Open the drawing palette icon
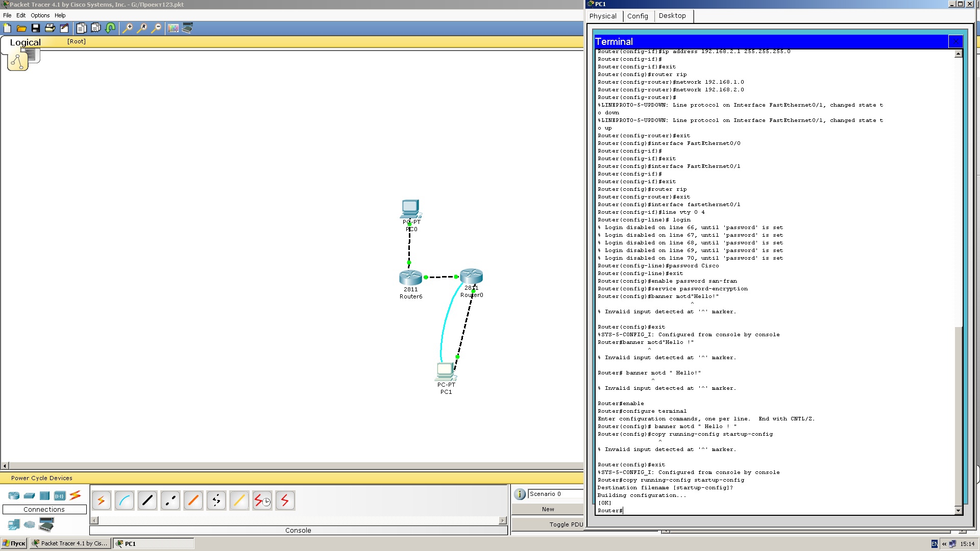 tap(174, 28)
